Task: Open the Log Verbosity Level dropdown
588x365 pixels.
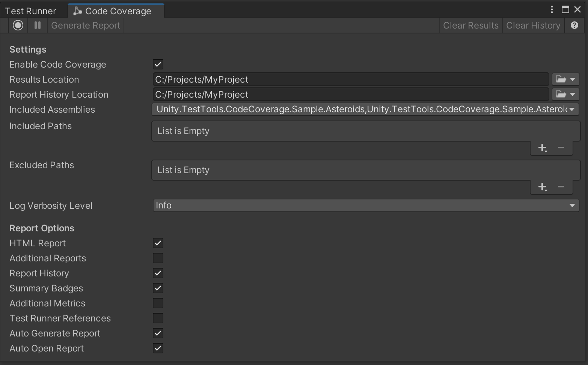Action: click(x=366, y=205)
